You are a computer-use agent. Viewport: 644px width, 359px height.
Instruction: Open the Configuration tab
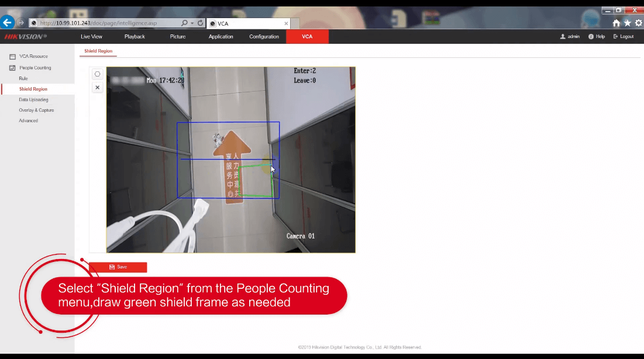(x=264, y=37)
